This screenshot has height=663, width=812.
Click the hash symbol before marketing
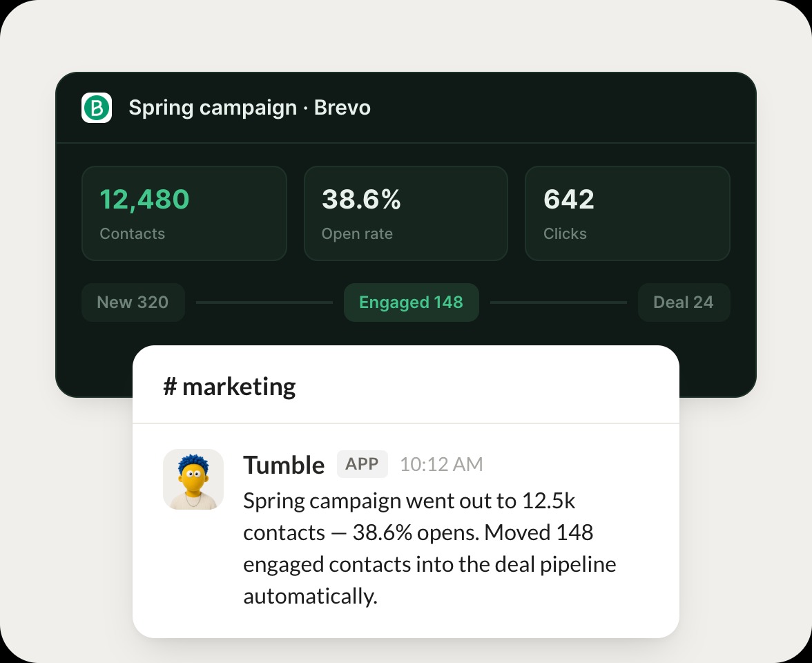click(x=170, y=387)
